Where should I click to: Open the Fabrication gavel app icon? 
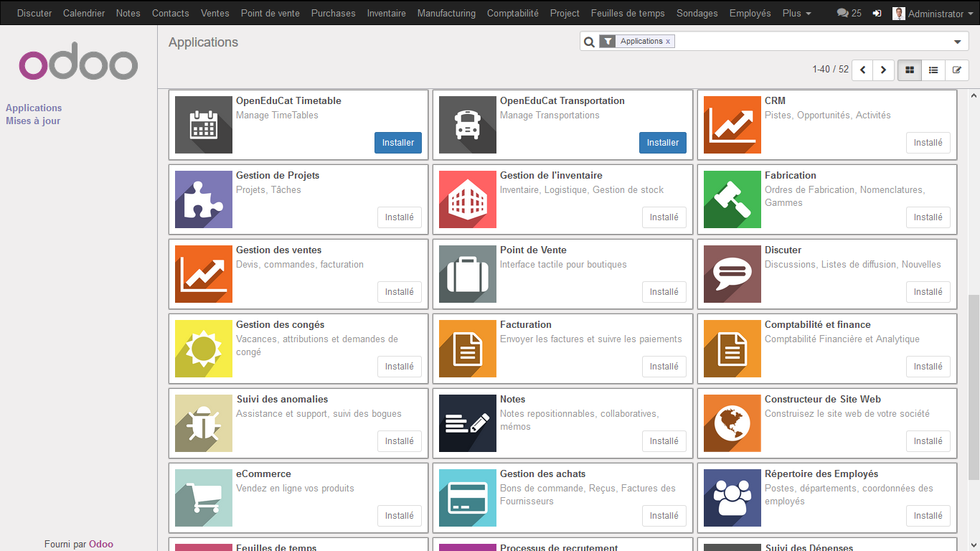point(732,199)
